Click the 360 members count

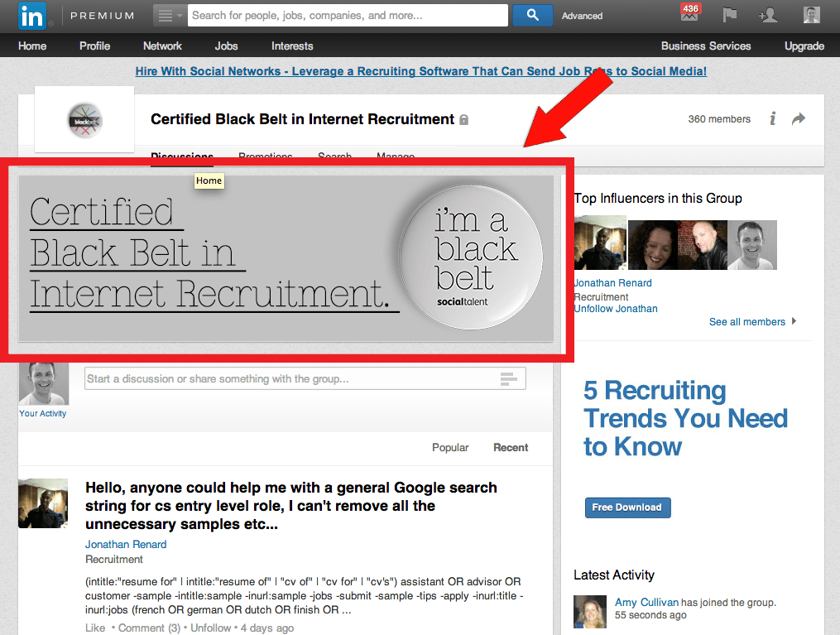719,119
